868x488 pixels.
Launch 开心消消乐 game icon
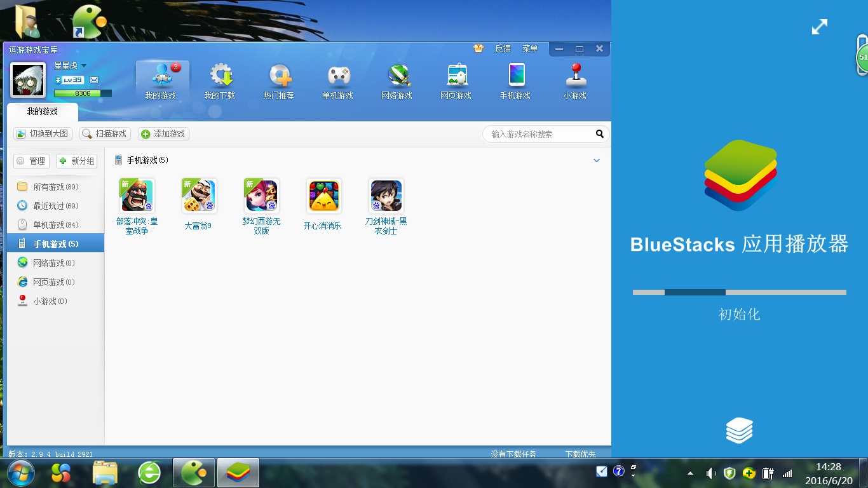[x=323, y=196]
